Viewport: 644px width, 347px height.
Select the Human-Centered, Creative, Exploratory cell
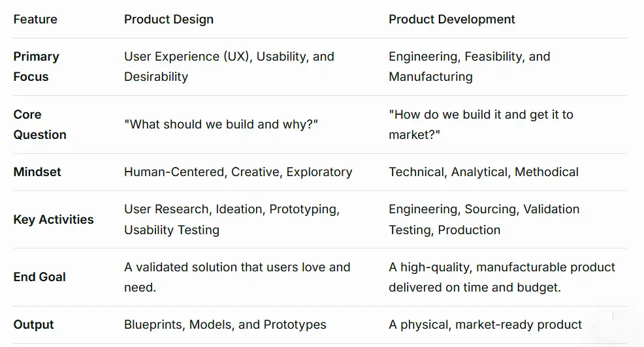coord(238,172)
